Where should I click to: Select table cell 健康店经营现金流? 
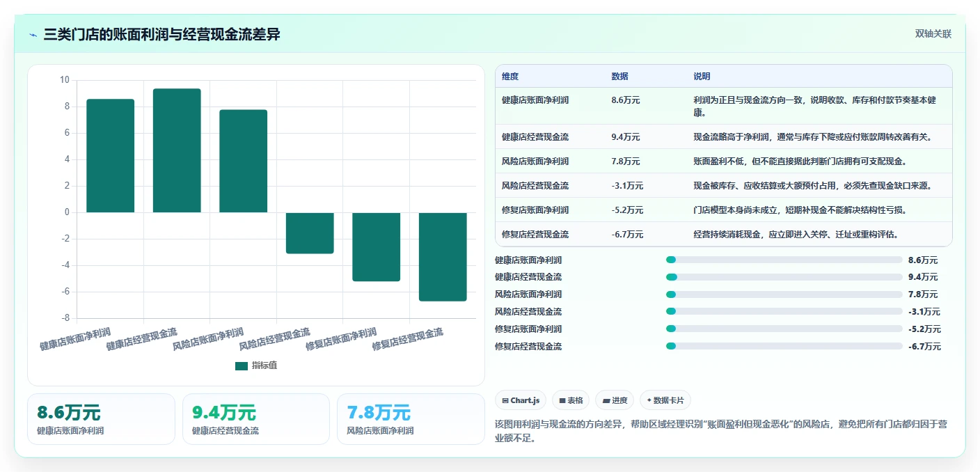535,137
